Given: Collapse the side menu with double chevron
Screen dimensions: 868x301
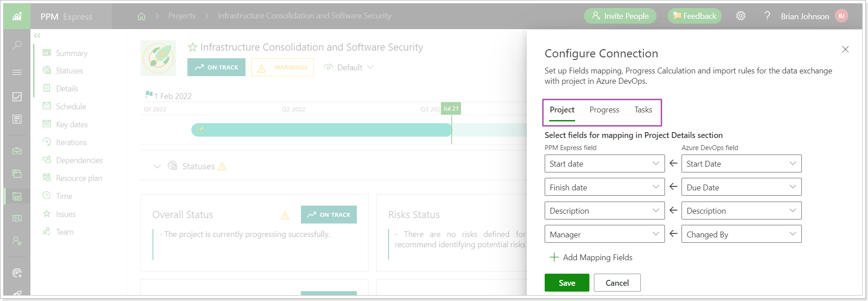Looking at the screenshot, I should point(38,35).
